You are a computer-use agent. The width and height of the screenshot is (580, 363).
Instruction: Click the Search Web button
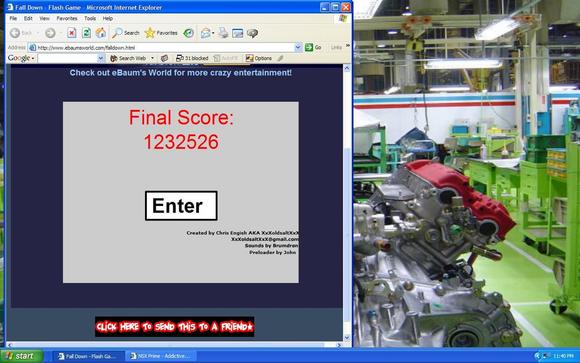click(x=128, y=58)
